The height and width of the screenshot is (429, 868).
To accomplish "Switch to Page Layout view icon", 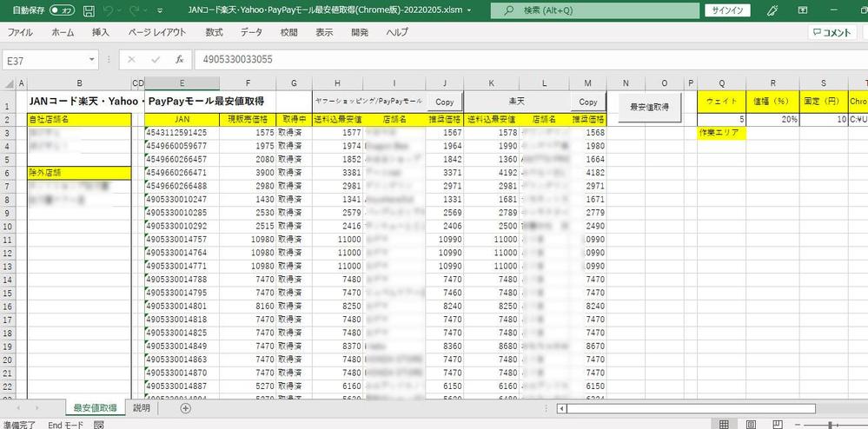I will (752, 425).
